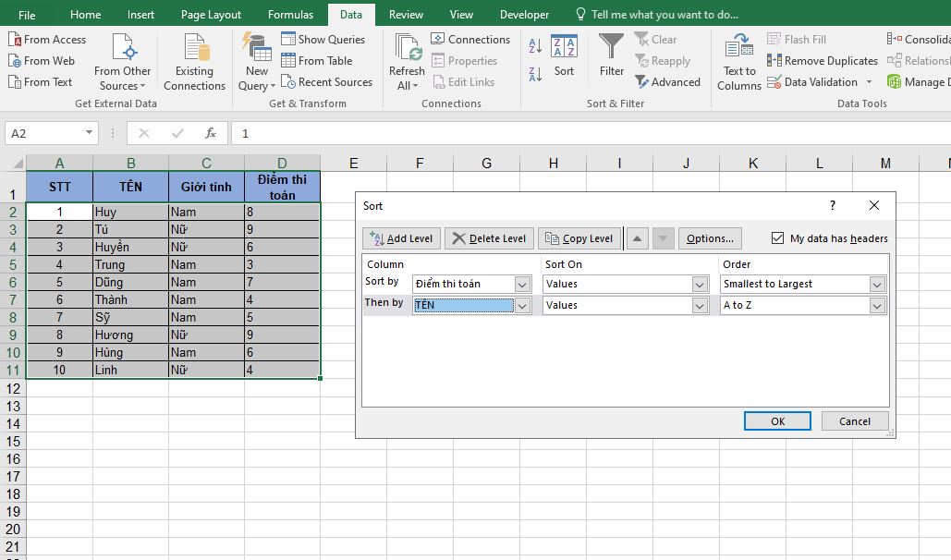
Task: Expand the Name Box dropdown arrow
Action: [90, 133]
